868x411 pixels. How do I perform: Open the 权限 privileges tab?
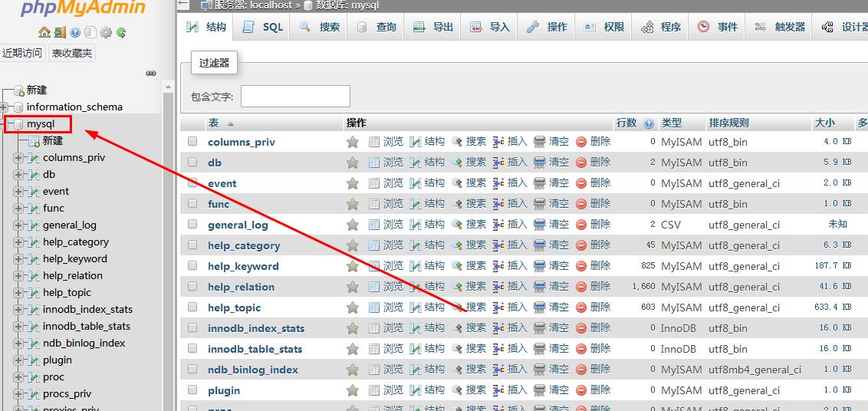[603, 27]
